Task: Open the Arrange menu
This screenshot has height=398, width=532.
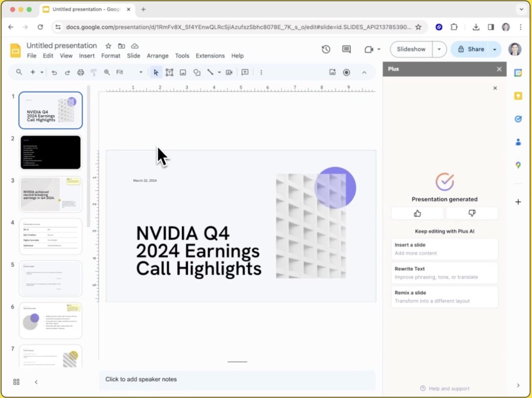Action: pyautogui.click(x=157, y=56)
